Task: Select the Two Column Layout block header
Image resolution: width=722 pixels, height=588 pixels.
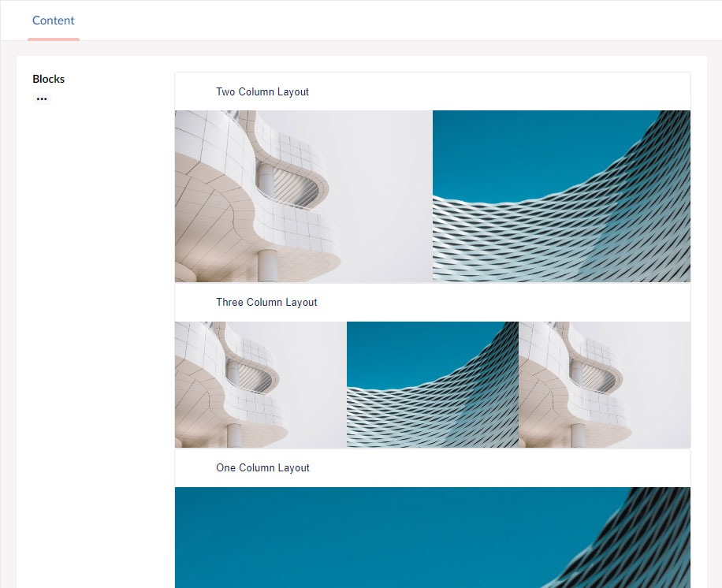Action: (x=433, y=91)
